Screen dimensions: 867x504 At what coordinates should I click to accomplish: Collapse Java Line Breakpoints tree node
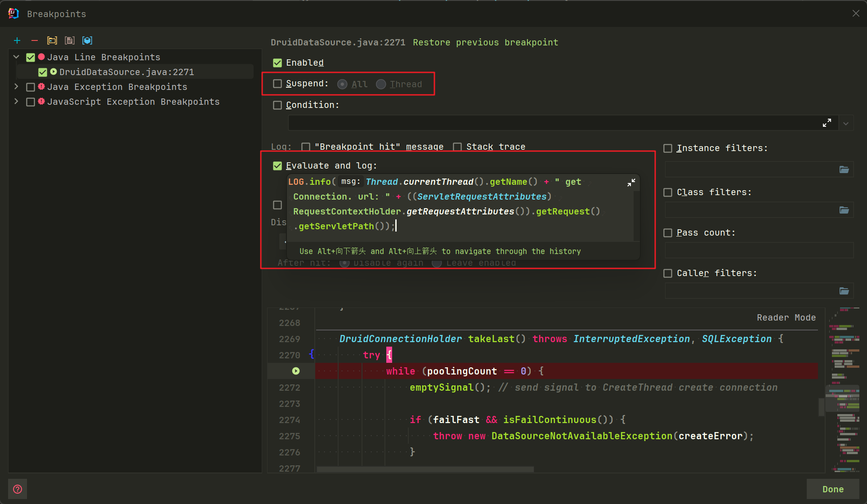[x=16, y=57]
